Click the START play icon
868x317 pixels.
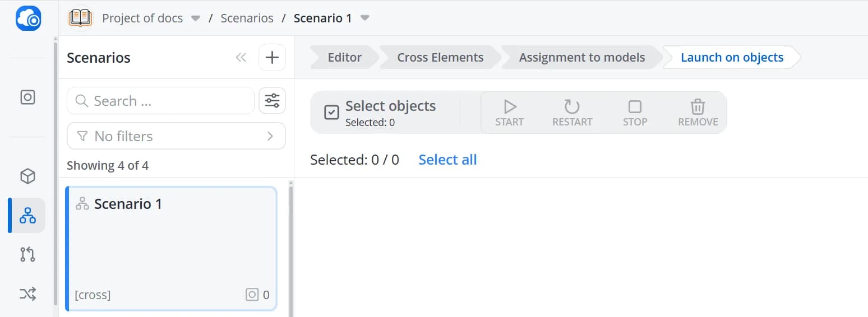click(510, 106)
